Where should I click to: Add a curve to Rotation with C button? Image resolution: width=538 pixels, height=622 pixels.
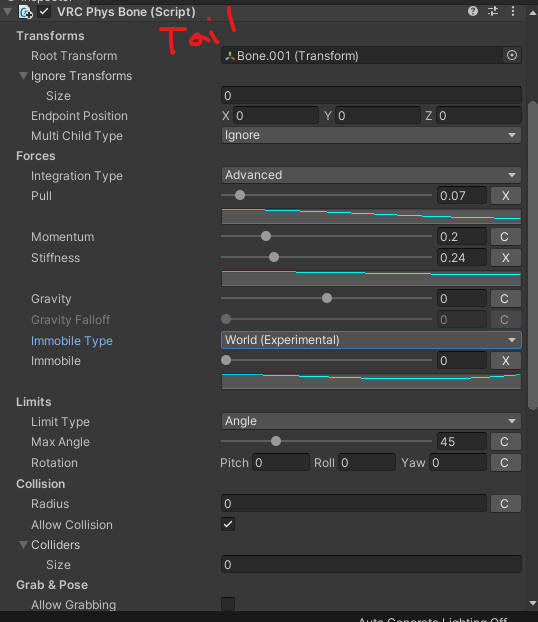point(505,463)
